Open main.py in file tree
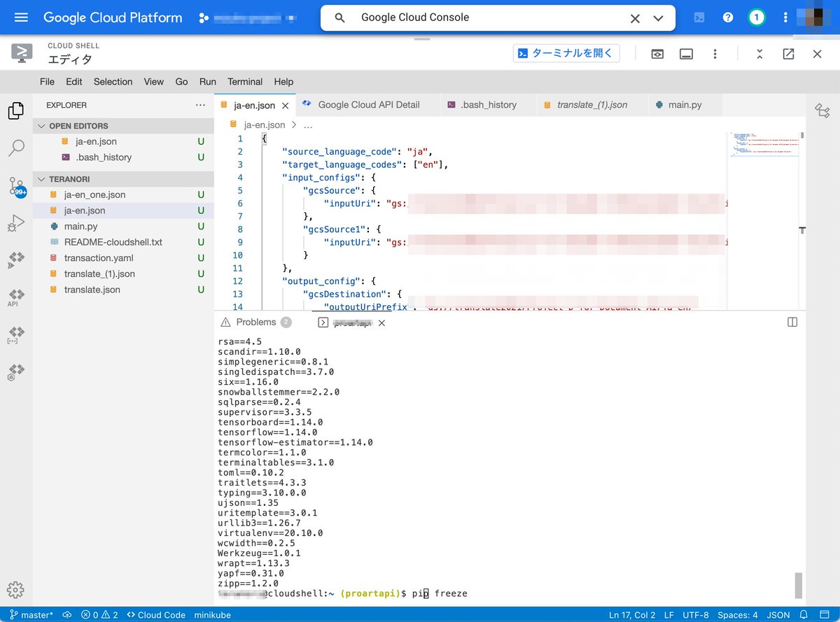 coord(123,226)
